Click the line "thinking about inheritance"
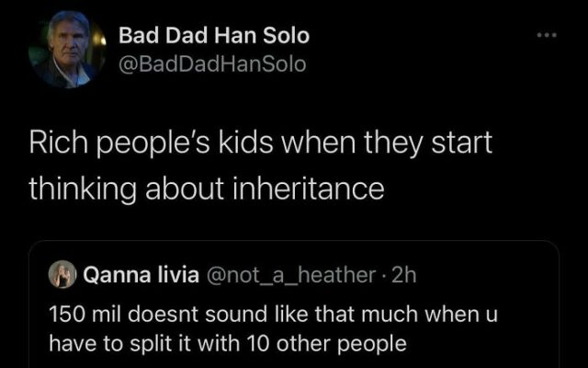The height and width of the screenshot is (368, 588). click(x=206, y=187)
